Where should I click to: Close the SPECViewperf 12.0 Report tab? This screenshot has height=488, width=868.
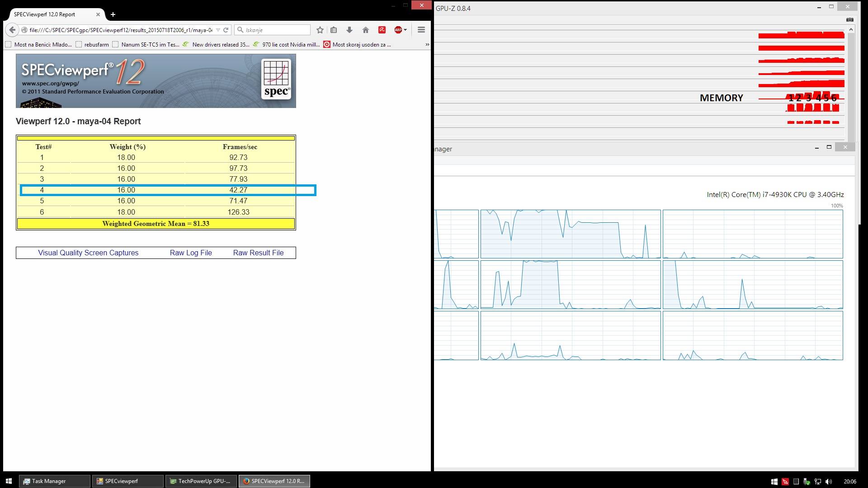tap(98, 14)
